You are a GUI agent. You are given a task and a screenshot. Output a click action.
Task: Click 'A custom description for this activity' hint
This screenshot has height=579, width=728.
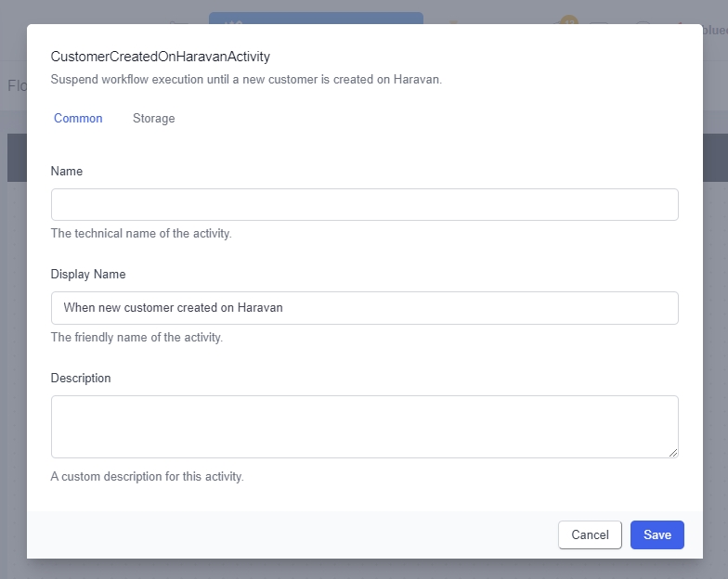(x=147, y=477)
